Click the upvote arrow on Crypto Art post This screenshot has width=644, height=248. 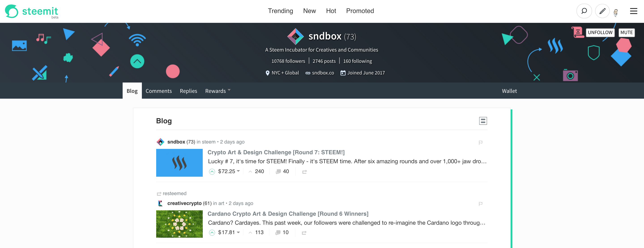[x=212, y=172]
